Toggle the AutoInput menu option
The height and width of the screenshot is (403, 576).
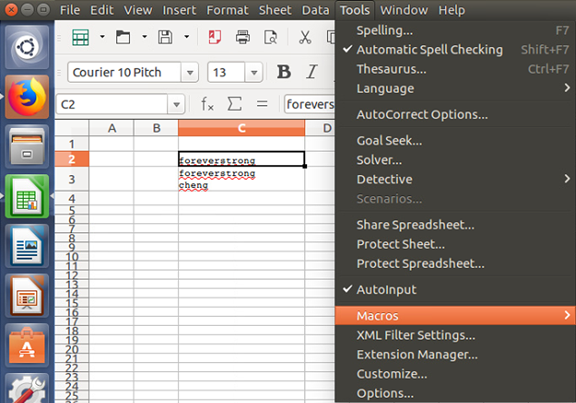[x=455, y=289]
